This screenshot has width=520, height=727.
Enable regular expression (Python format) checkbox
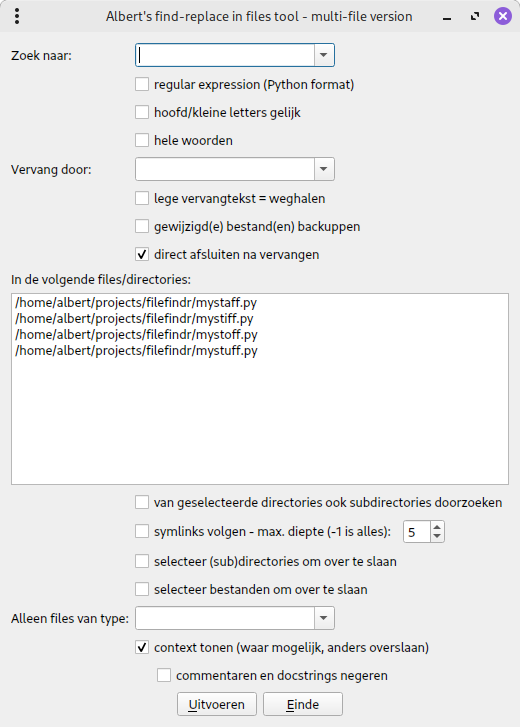point(142,84)
